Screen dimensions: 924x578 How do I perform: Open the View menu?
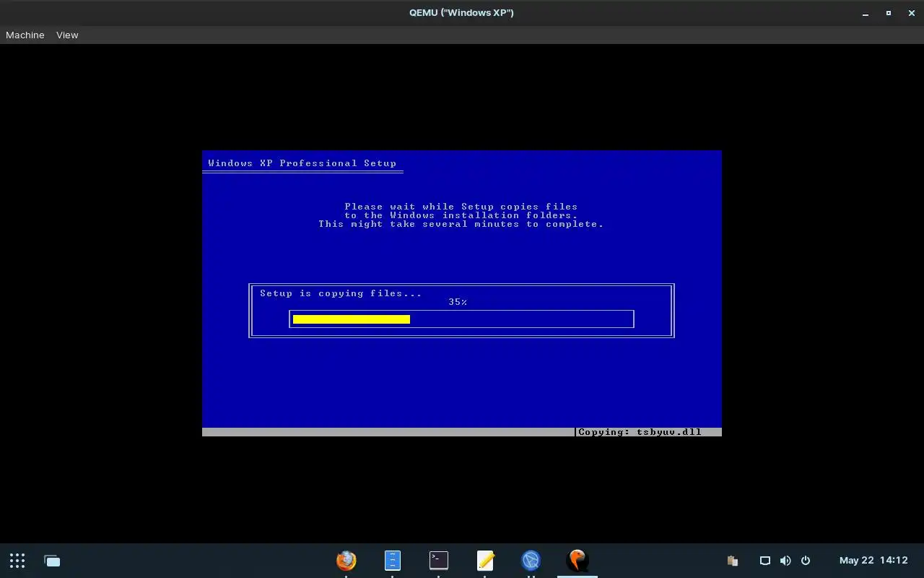[x=67, y=35]
